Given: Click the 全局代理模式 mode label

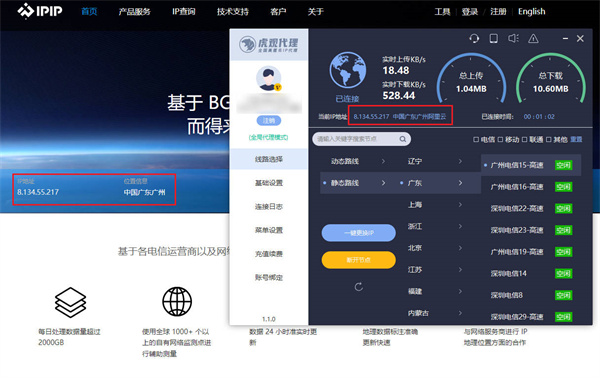Looking at the screenshot, I should pos(269,137).
